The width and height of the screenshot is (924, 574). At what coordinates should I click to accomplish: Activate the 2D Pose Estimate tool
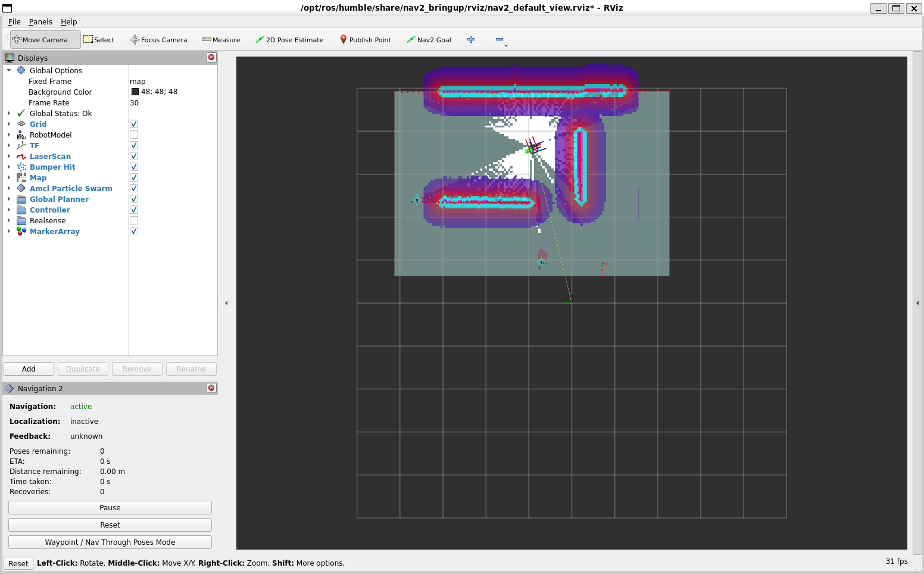(x=289, y=40)
